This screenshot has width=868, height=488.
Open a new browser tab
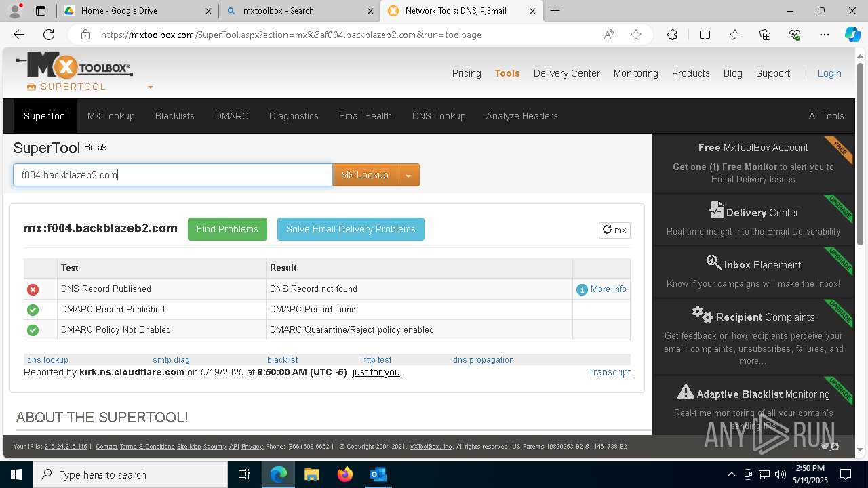click(555, 11)
